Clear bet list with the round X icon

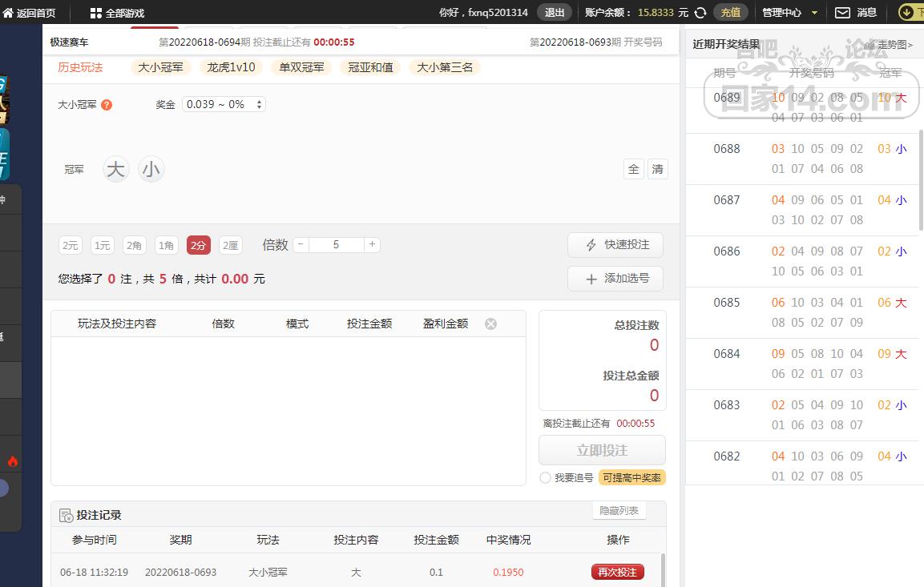(x=490, y=324)
